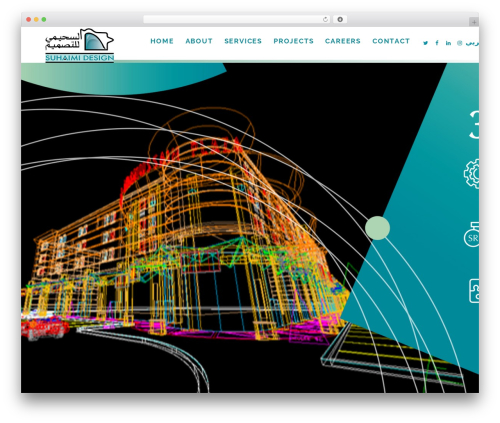
Task: Minimize the window with yellow button
Action: [x=36, y=20]
